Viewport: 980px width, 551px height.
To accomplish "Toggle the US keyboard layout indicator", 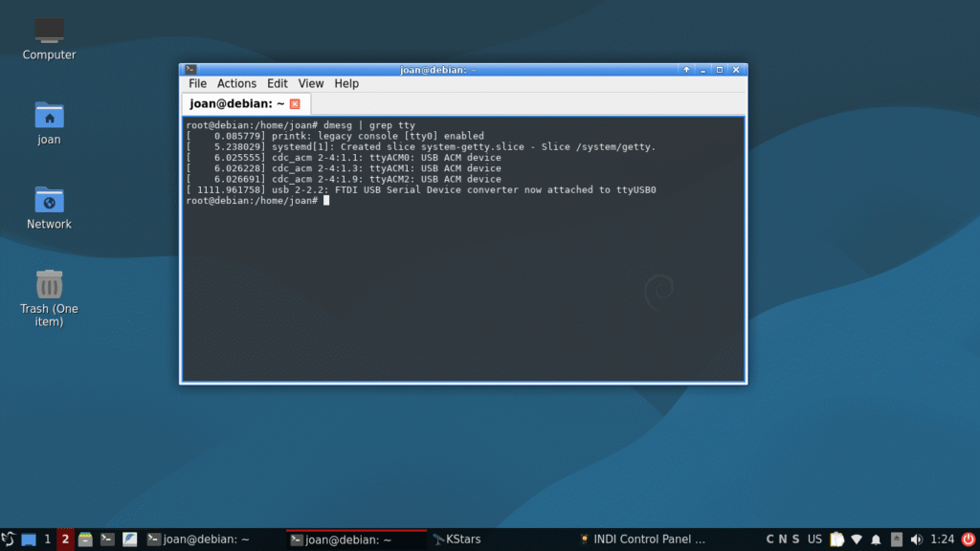I will (814, 540).
